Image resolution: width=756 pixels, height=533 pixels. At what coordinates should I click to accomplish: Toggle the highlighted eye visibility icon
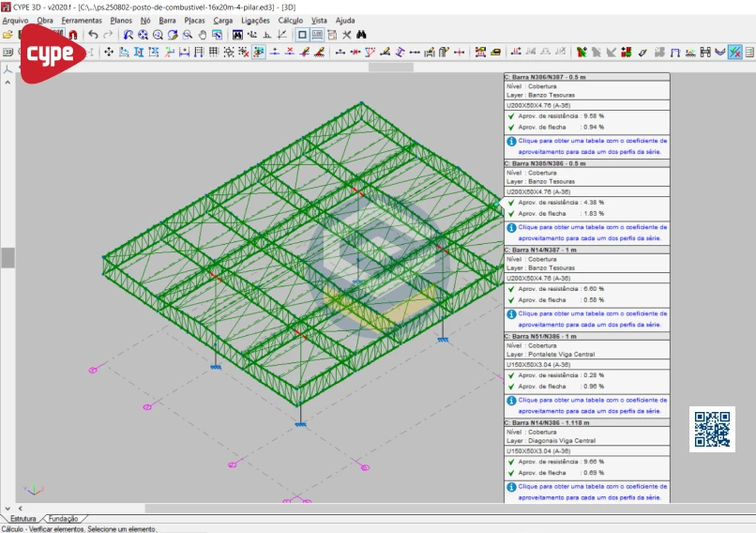(258, 52)
